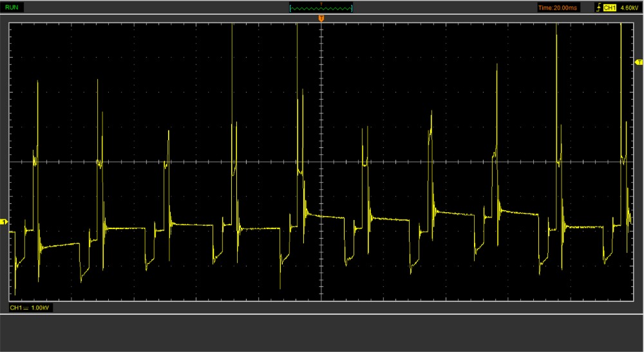Click the channel 1 ground reference marker
This screenshot has height=352, width=644.
[x=4, y=222]
